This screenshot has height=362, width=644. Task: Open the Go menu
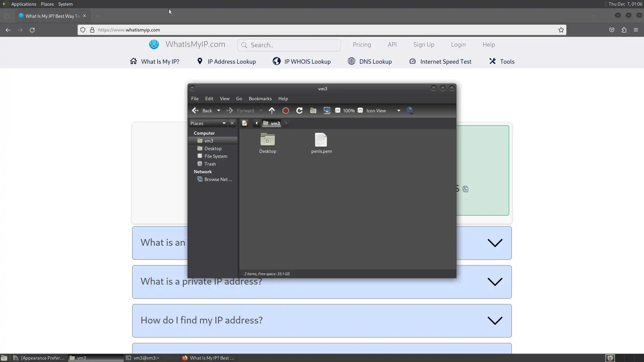pos(239,99)
